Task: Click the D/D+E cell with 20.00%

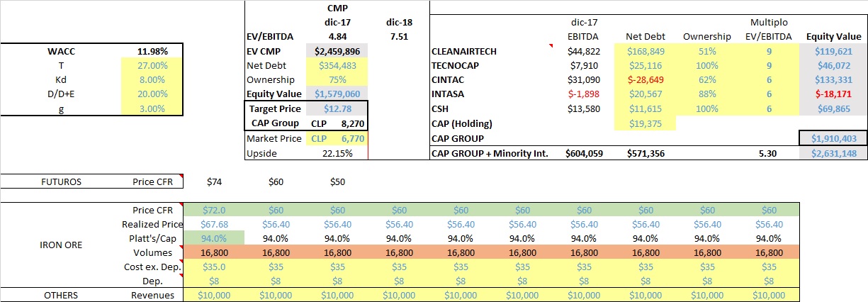Action: [151, 94]
